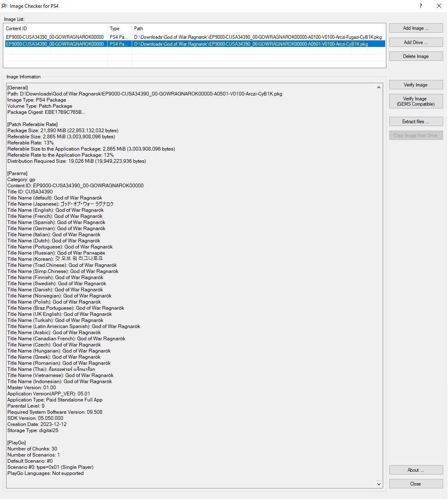448x499 pixels.
Task: Click the Package Digest line
Action: [46, 112]
